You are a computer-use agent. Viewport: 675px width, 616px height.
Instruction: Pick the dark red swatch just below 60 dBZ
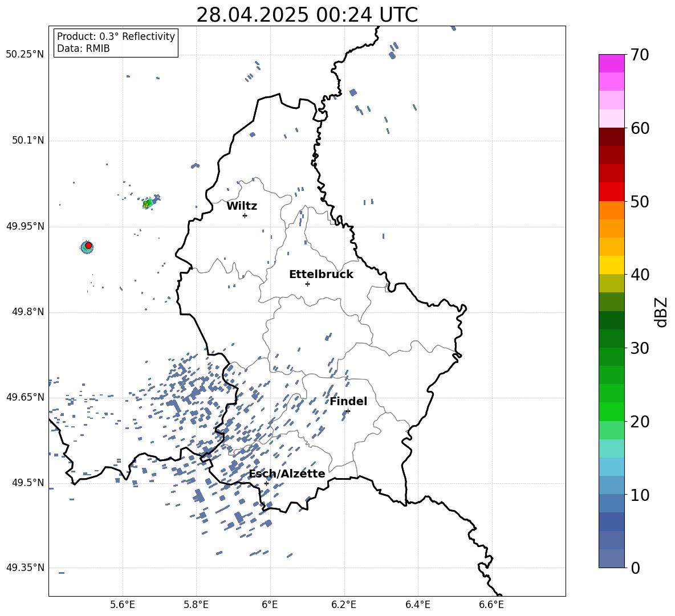(611, 137)
